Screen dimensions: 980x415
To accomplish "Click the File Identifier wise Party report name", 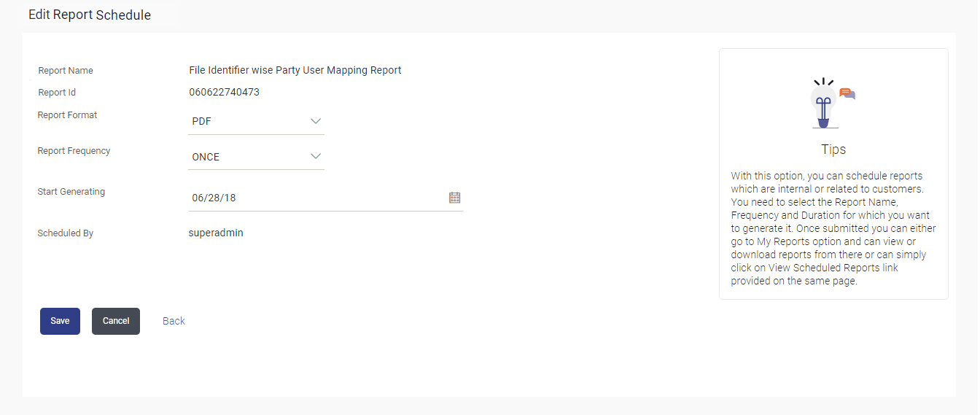I will coord(295,71).
